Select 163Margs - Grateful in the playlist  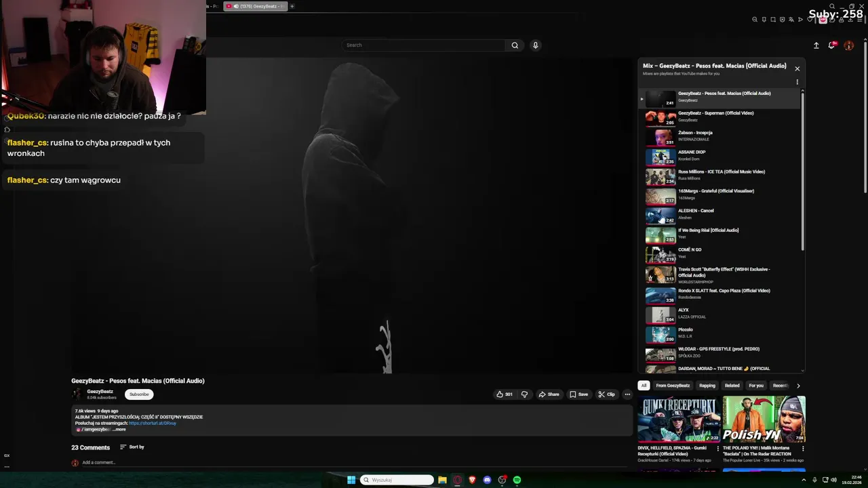[x=719, y=197]
